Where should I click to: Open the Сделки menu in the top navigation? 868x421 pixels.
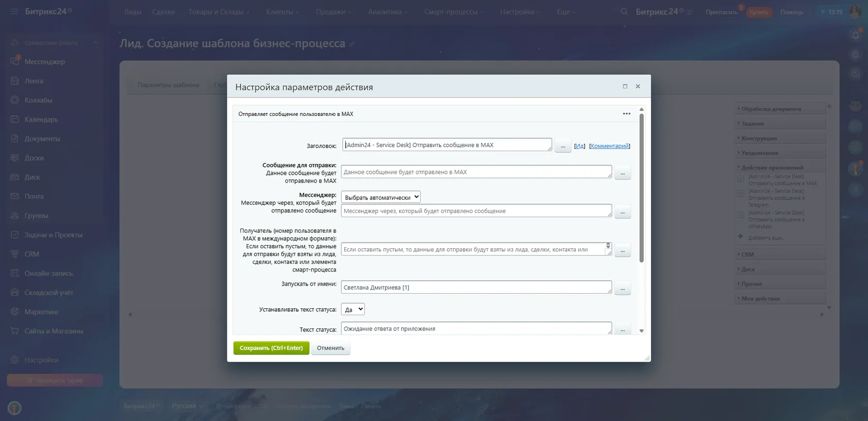(163, 11)
